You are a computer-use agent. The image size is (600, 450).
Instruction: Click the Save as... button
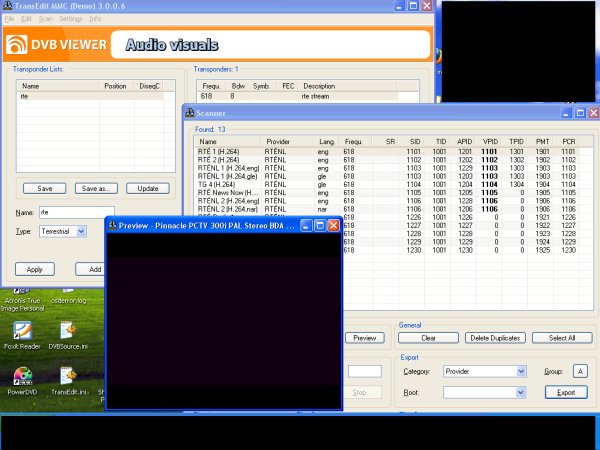96,188
